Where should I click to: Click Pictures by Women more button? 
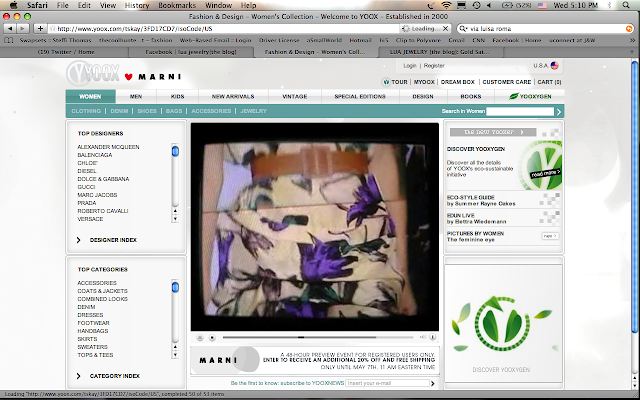[x=550, y=236]
